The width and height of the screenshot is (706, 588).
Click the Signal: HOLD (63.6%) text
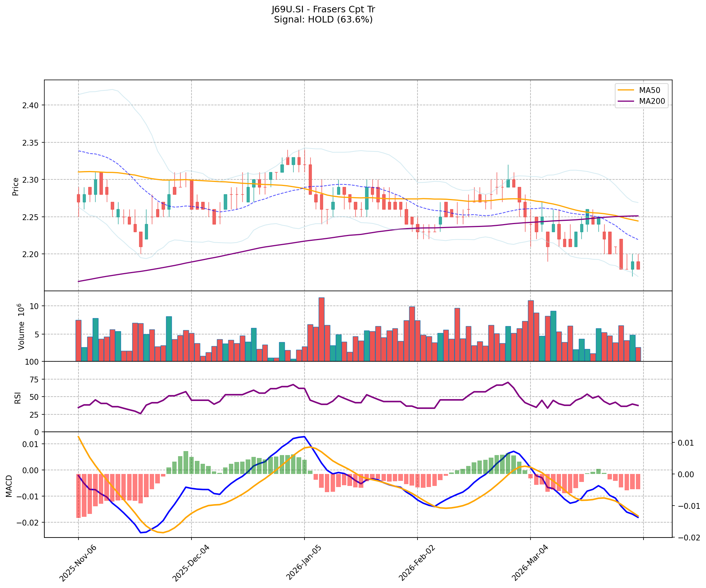click(323, 20)
